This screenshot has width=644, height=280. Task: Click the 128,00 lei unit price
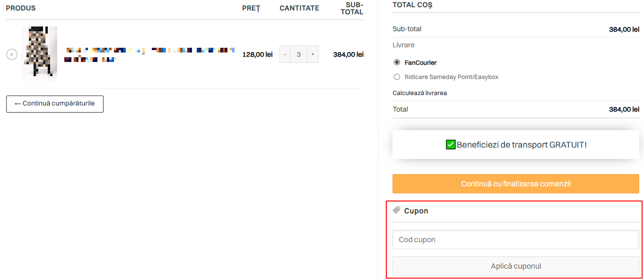pos(258,54)
